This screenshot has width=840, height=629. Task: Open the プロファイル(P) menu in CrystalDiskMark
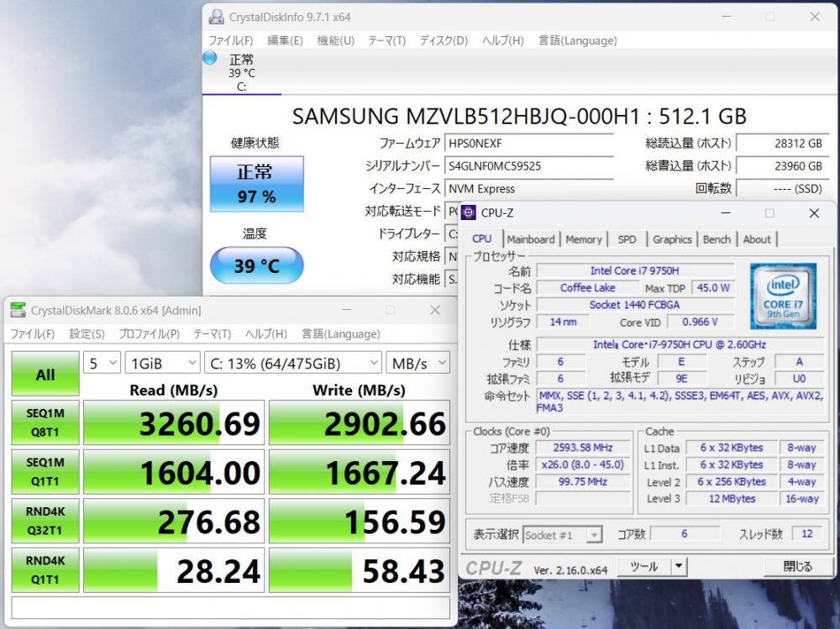point(149,333)
